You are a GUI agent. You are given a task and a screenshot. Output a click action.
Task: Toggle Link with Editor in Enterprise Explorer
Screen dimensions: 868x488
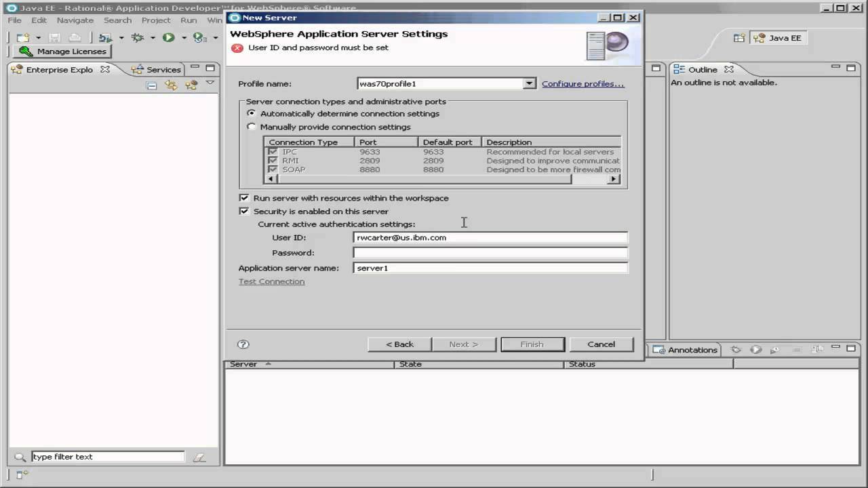[x=171, y=85]
